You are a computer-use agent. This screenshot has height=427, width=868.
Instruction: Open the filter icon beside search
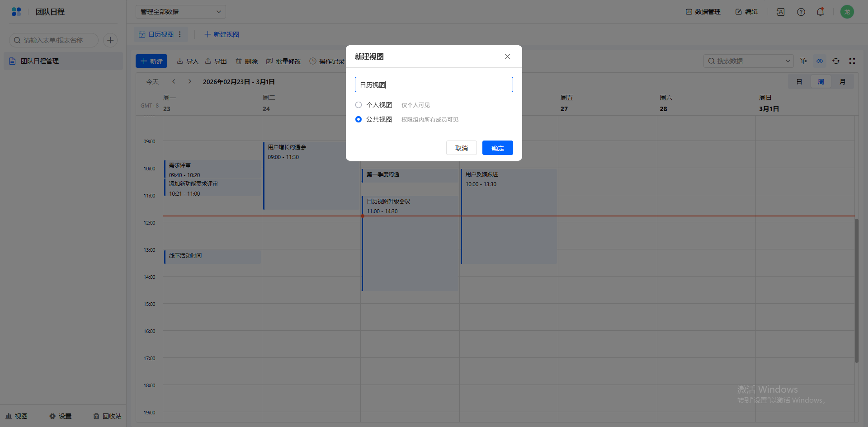click(x=803, y=61)
